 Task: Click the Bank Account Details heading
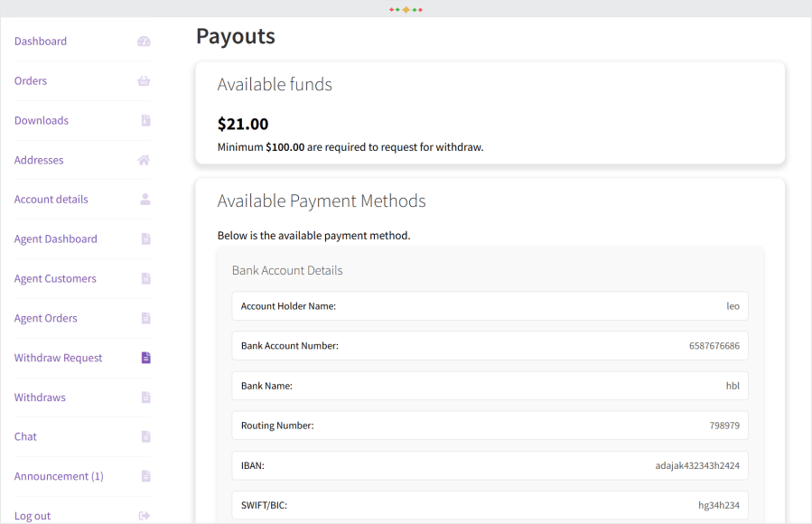287,270
